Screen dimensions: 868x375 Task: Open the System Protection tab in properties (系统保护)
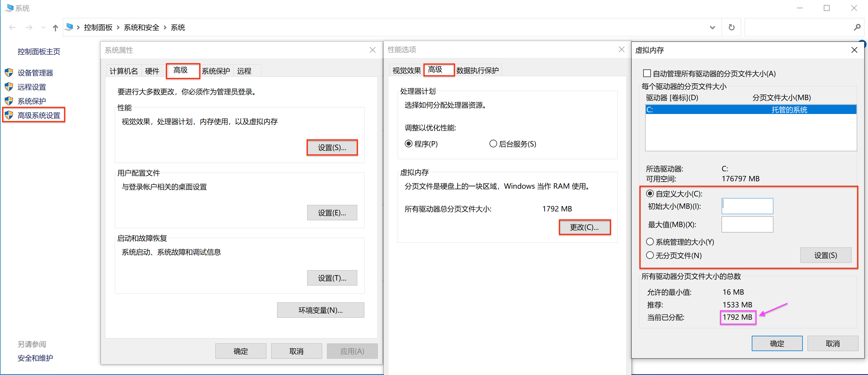(216, 71)
